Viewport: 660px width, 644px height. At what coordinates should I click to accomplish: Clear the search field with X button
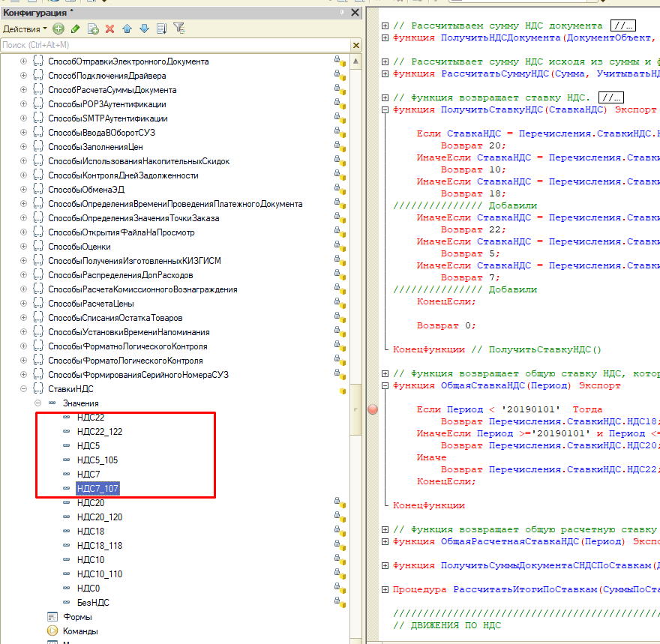pos(356,45)
